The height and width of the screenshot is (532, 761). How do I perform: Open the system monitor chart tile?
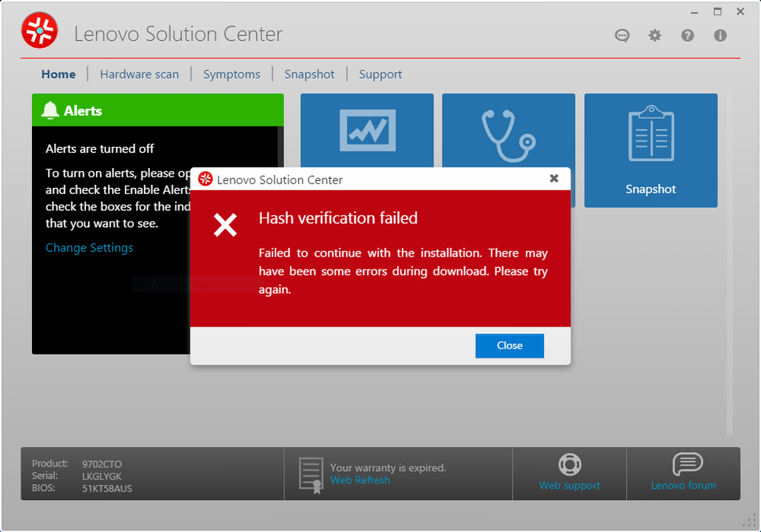367,130
